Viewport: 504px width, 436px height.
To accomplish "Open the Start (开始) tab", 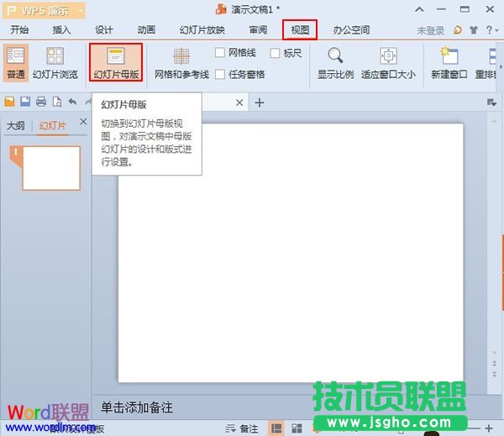I will point(19,30).
